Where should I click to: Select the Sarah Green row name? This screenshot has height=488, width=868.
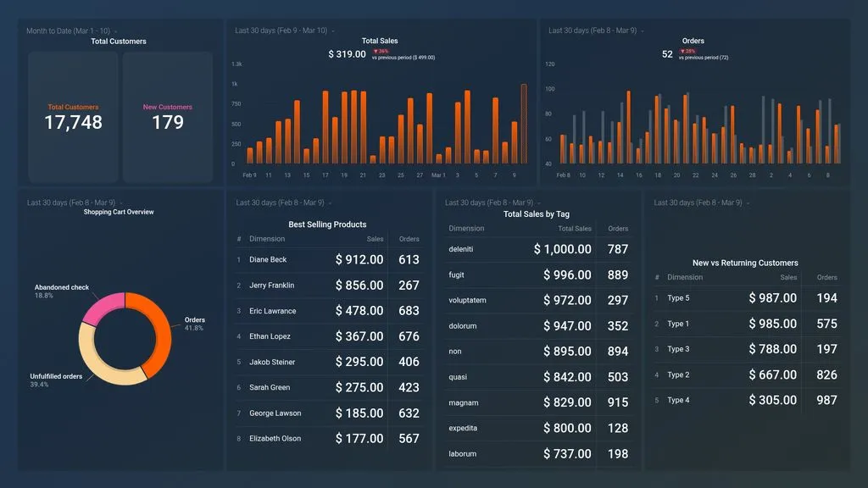coord(270,387)
